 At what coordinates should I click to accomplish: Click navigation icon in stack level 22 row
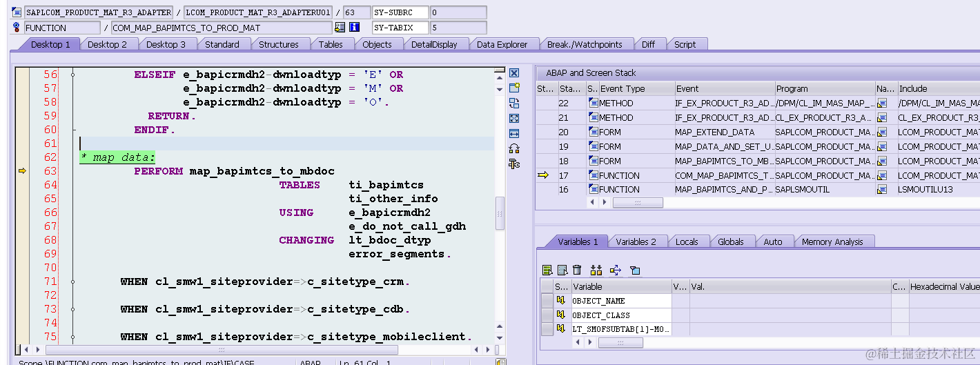[x=882, y=103]
